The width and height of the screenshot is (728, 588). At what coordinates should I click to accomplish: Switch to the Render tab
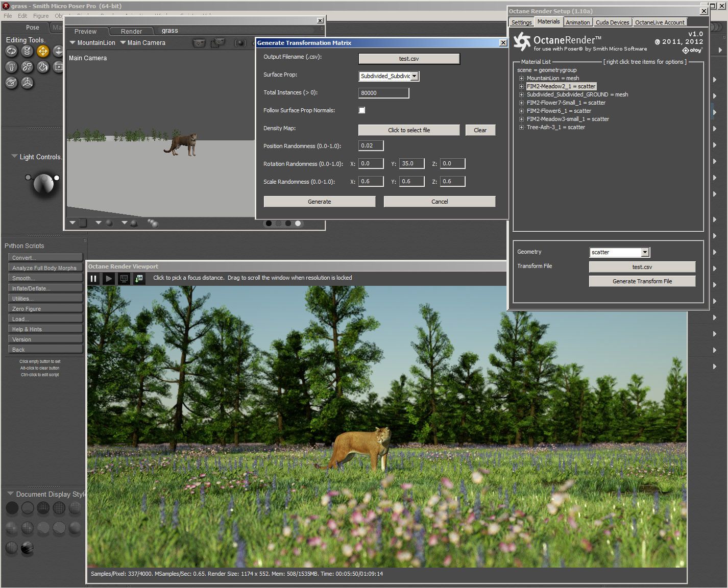(x=131, y=32)
